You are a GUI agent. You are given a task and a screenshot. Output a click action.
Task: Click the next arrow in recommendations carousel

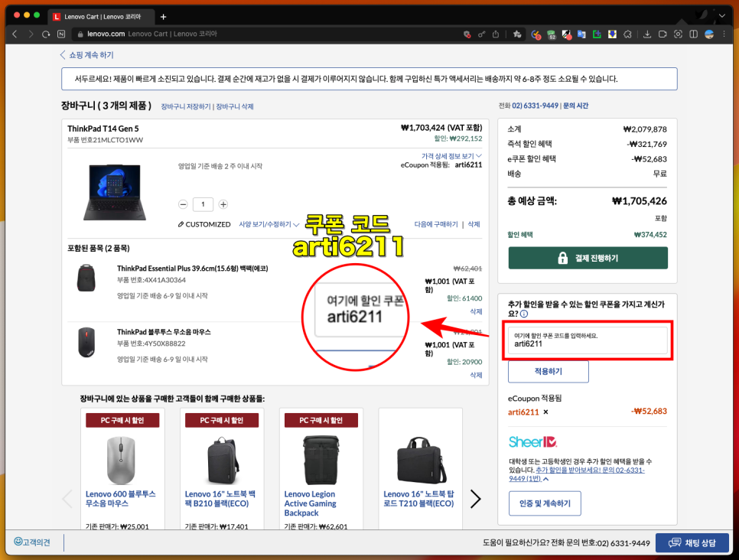(476, 499)
